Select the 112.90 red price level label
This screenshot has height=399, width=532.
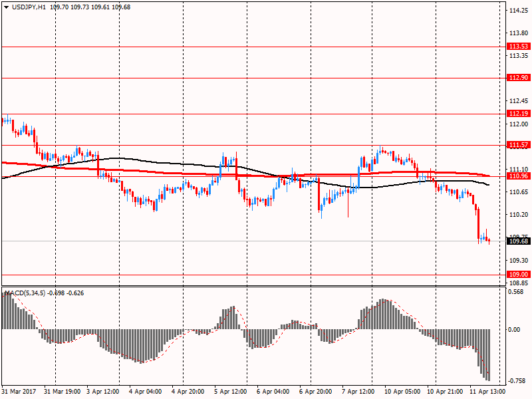tap(519, 77)
